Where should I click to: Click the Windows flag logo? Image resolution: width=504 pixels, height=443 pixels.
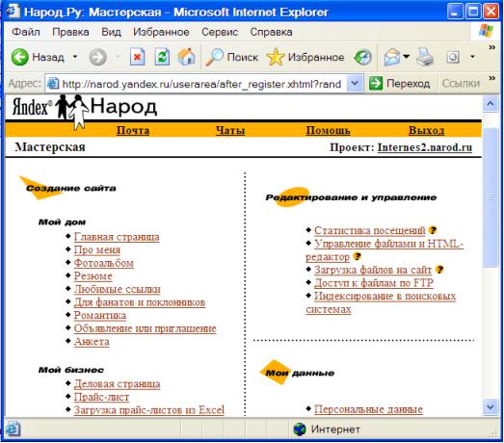(x=486, y=31)
